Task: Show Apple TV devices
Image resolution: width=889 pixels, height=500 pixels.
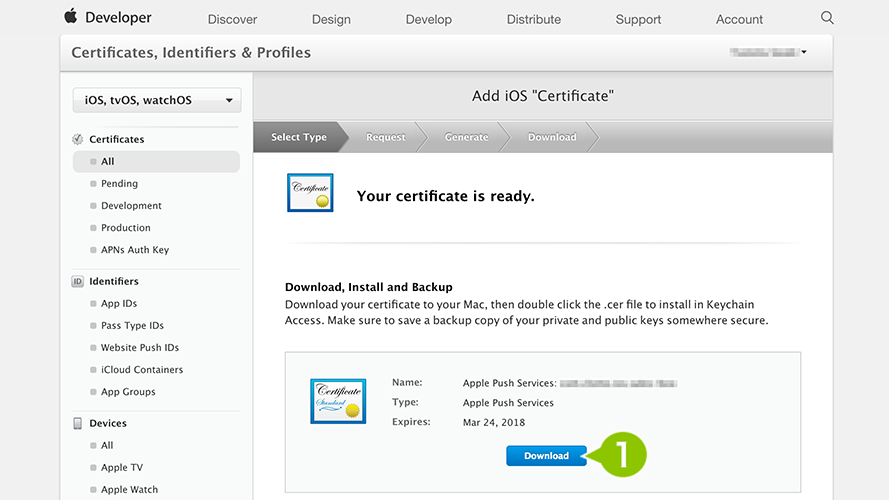Action: coord(122,468)
